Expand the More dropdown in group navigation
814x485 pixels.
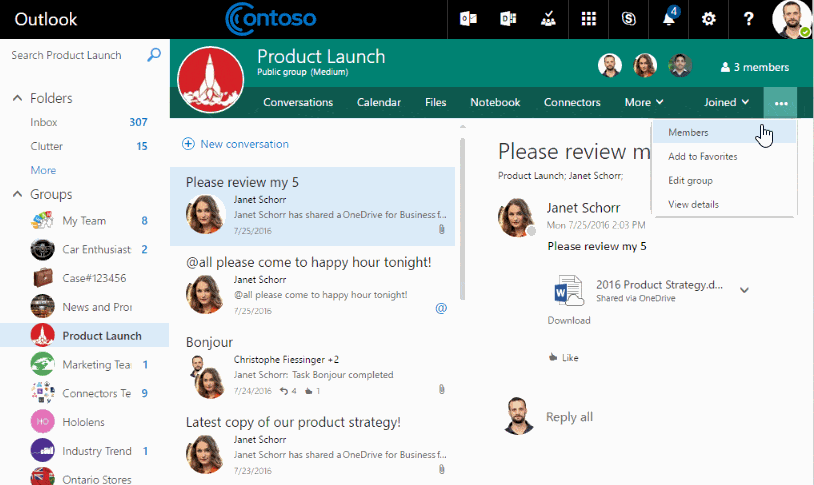(644, 102)
